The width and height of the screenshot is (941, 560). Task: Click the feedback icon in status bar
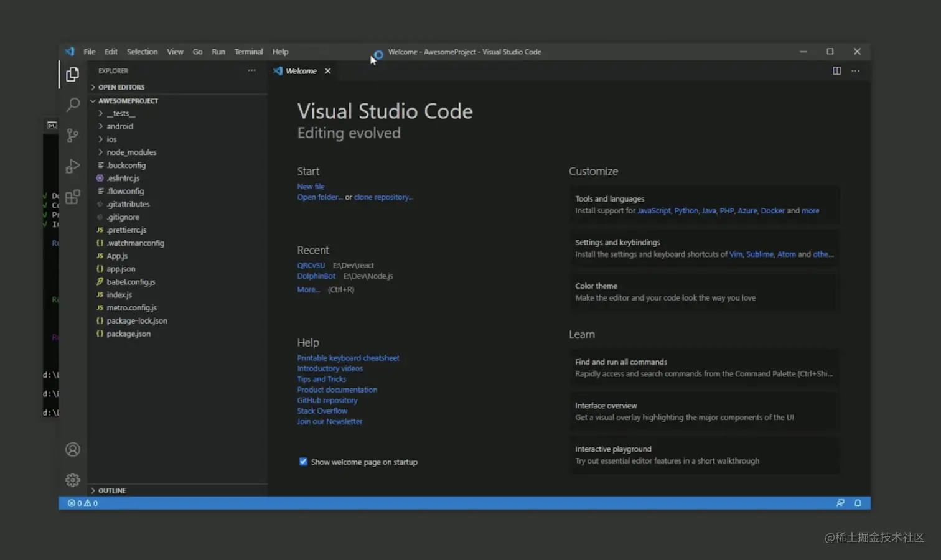(840, 503)
